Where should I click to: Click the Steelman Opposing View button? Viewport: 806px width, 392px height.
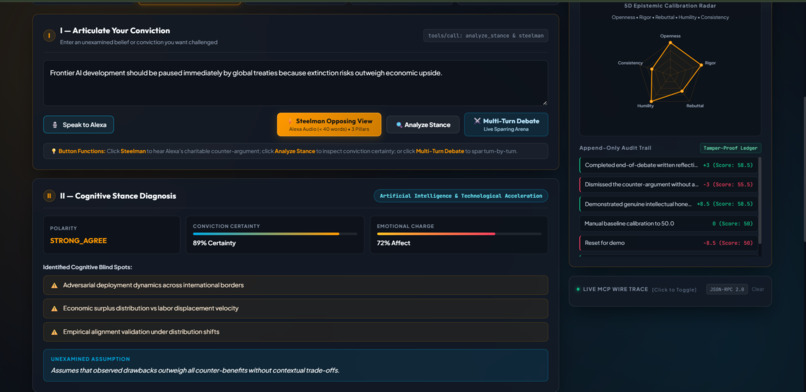[x=329, y=125]
